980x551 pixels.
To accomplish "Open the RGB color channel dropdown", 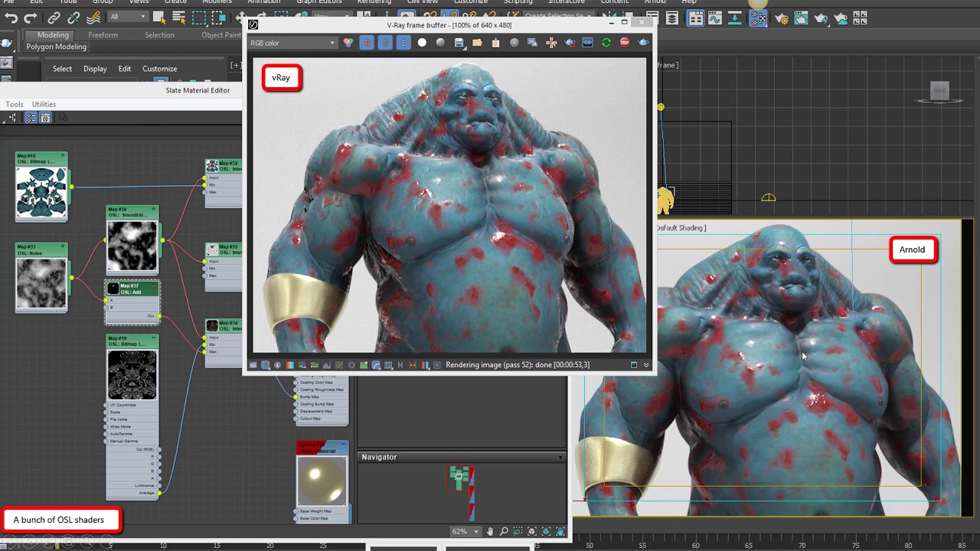I will click(292, 43).
